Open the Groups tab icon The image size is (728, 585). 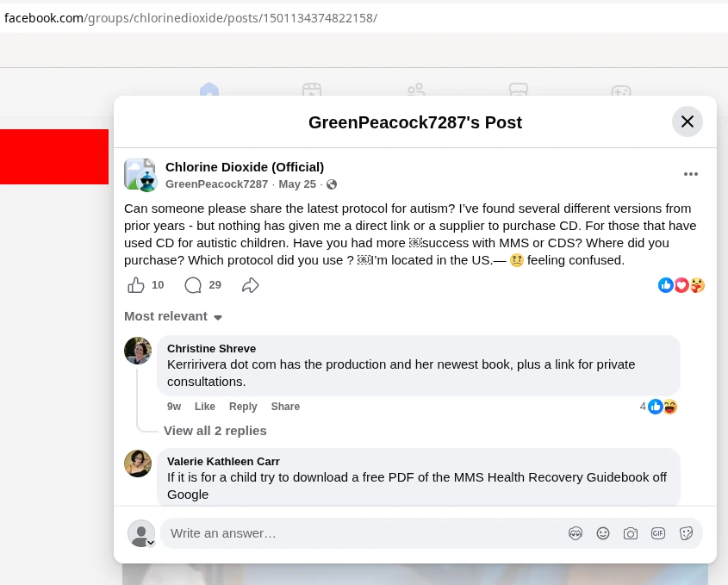[416, 90]
